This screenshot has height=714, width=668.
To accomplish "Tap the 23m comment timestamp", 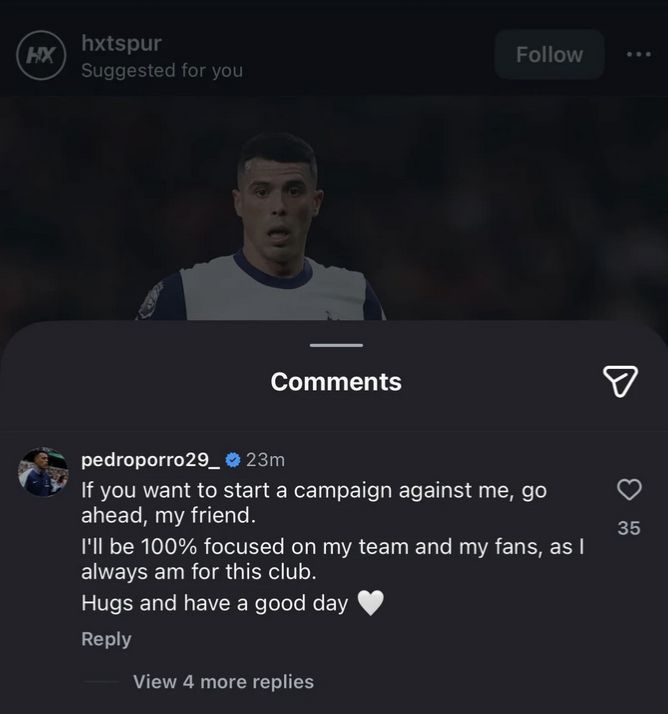I will 265,460.
